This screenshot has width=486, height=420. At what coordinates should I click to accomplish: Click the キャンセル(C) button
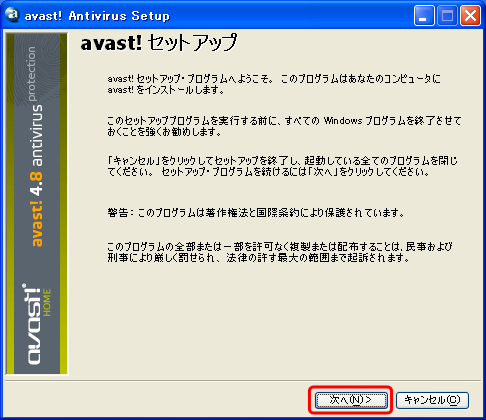(432, 400)
